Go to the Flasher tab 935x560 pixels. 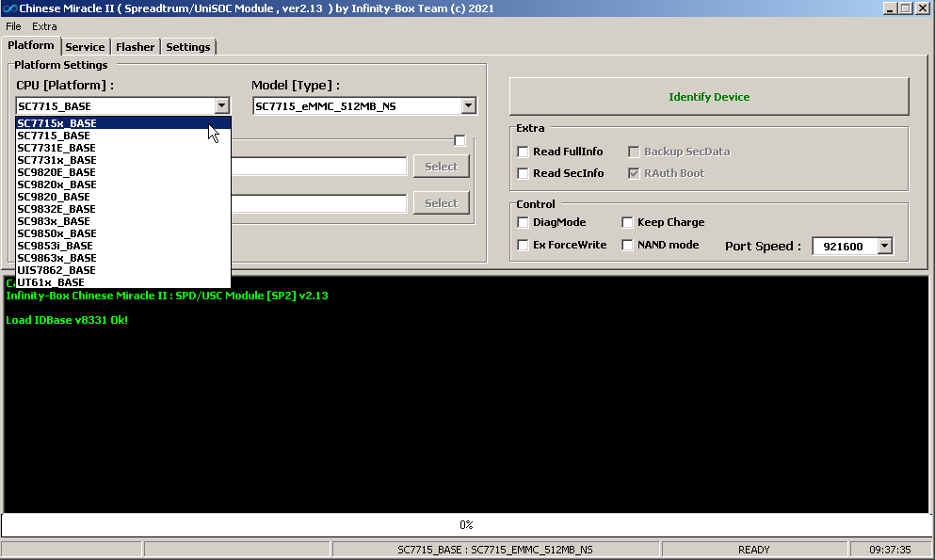[136, 47]
